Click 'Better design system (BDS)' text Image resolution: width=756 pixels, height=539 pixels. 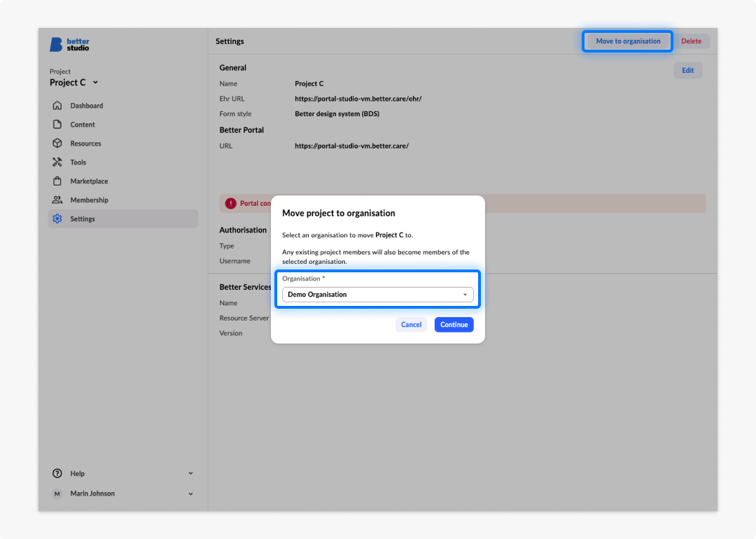337,114
